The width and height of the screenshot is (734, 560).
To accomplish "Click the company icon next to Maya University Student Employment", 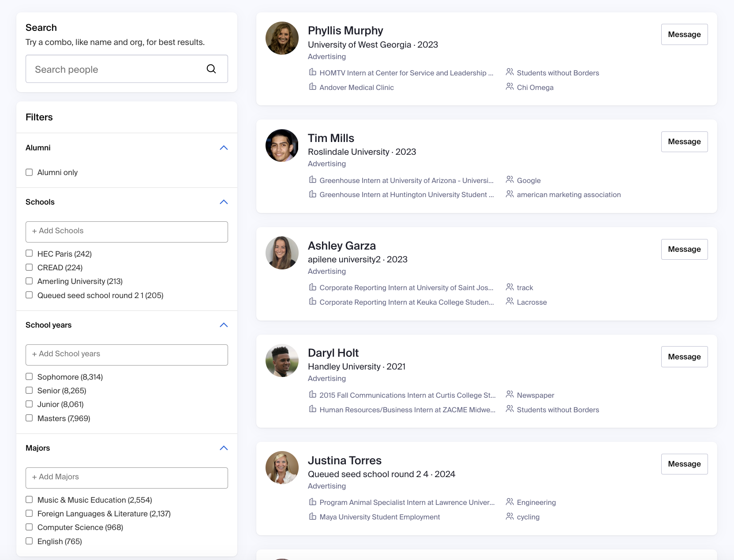I will pyautogui.click(x=313, y=516).
